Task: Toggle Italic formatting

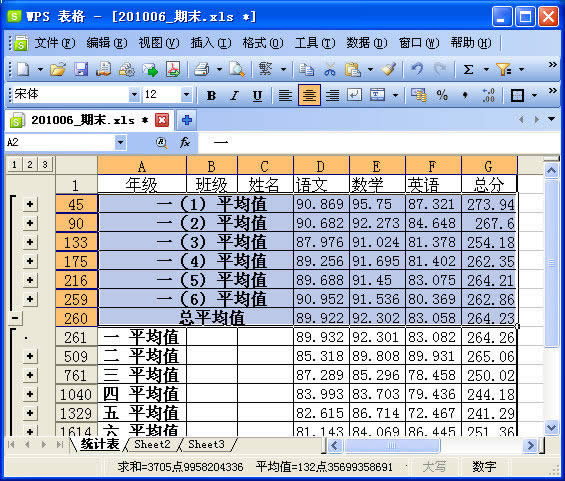Action: [x=234, y=95]
